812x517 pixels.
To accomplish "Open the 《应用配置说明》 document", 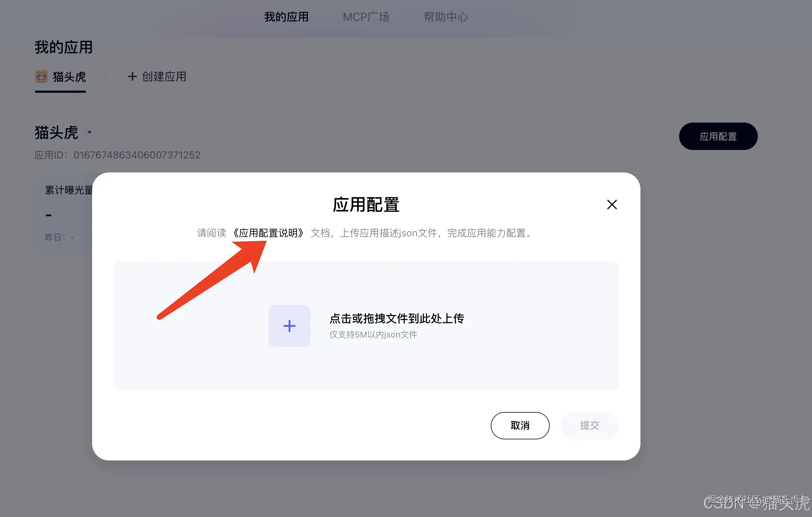I will [x=269, y=233].
